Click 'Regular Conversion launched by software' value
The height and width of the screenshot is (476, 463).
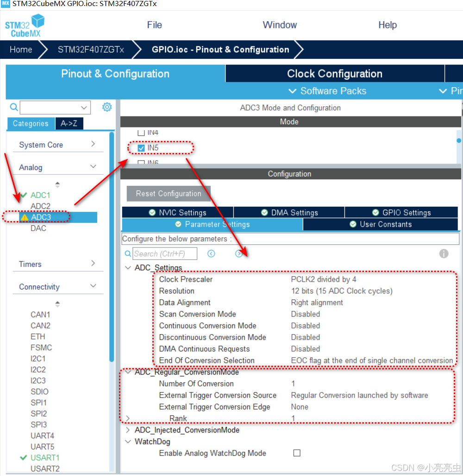click(359, 395)
